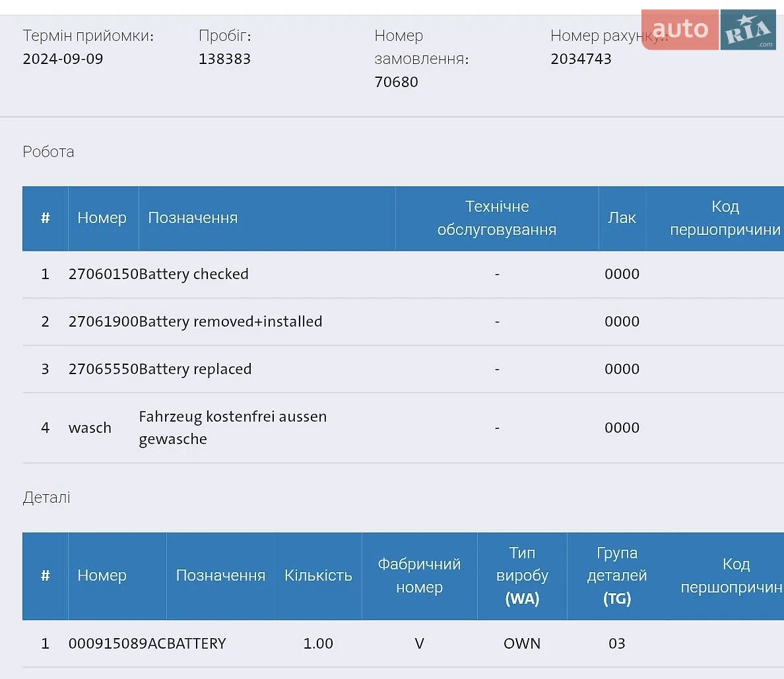Click the '#' header in the Робота table
Image resolution: width=784 pixels, height=679 pixels.
(x=45, y=218)
